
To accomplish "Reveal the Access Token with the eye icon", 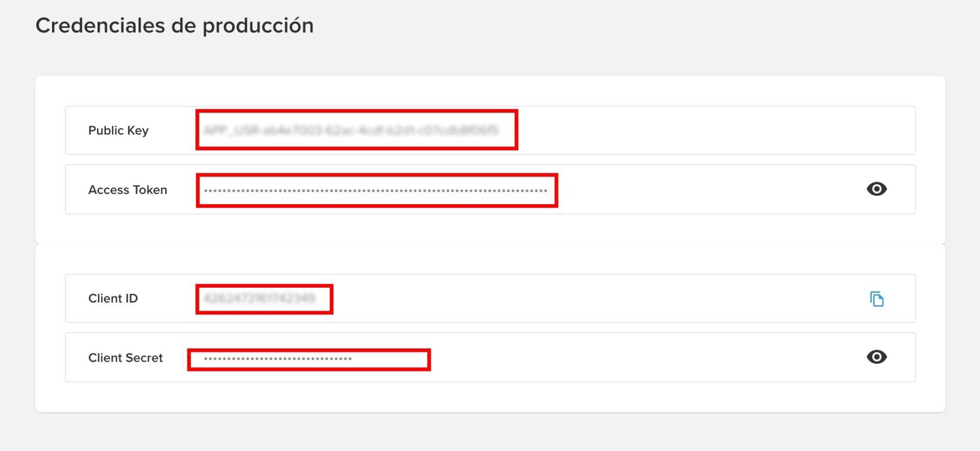I will coord(876,189).
